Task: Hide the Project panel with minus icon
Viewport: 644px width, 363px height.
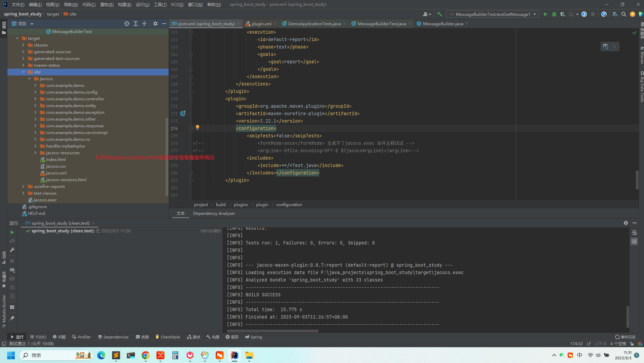Action: [164, 24]
